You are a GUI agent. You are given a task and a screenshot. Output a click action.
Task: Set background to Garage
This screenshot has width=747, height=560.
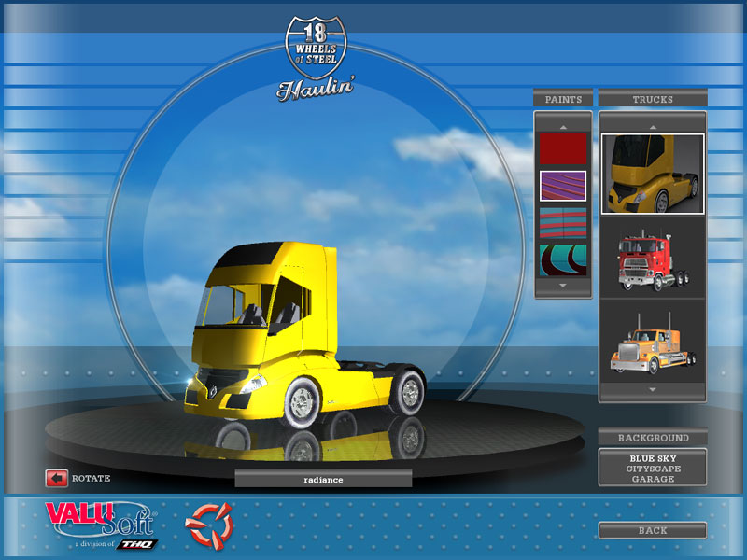point(653,479)
